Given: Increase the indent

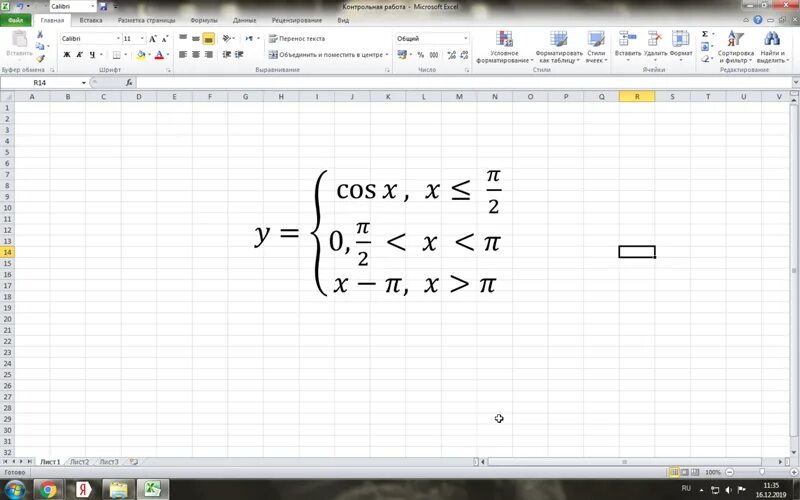Looking at the screenshot, I should [x=239, y=55].
